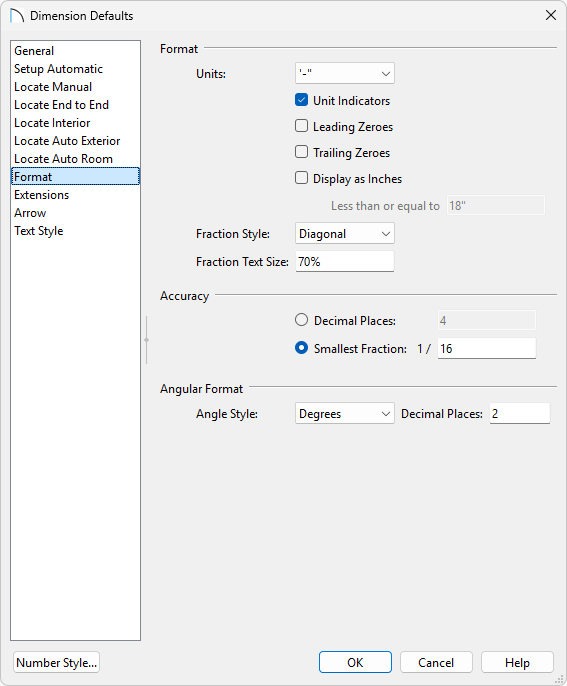Click the Smallest Fraction denominator field

[x=486, y=348]
